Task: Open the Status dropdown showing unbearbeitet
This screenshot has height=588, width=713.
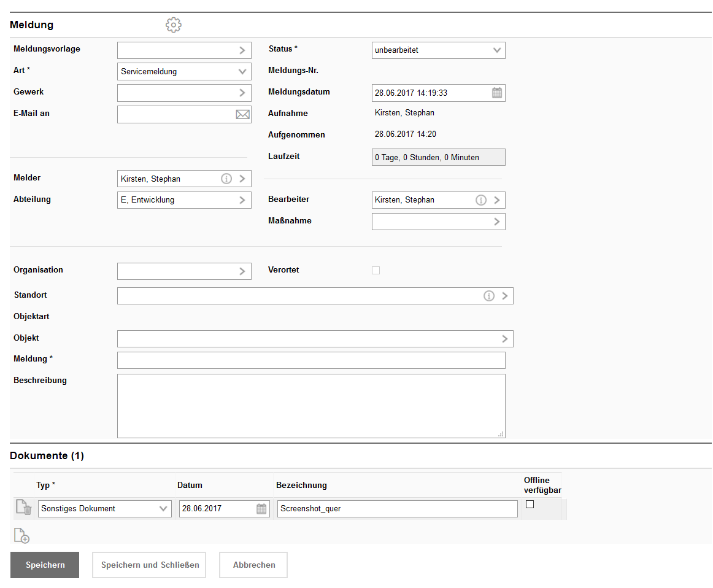Action: point(497,50)
